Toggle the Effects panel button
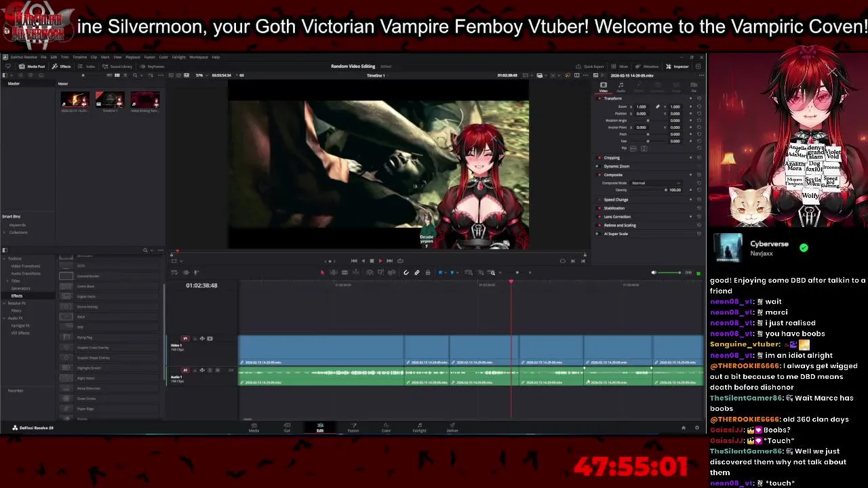Image resolution: width=868 pixels, height=488 pixels. [x=62, y=66]
